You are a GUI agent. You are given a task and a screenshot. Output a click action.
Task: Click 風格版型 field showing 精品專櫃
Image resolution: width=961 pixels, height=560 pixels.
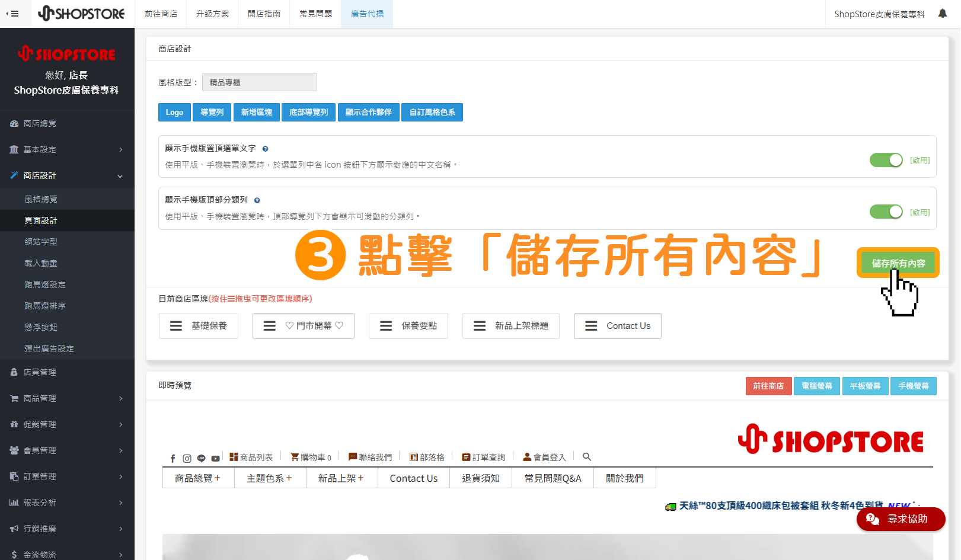click(x=260, y=82)
